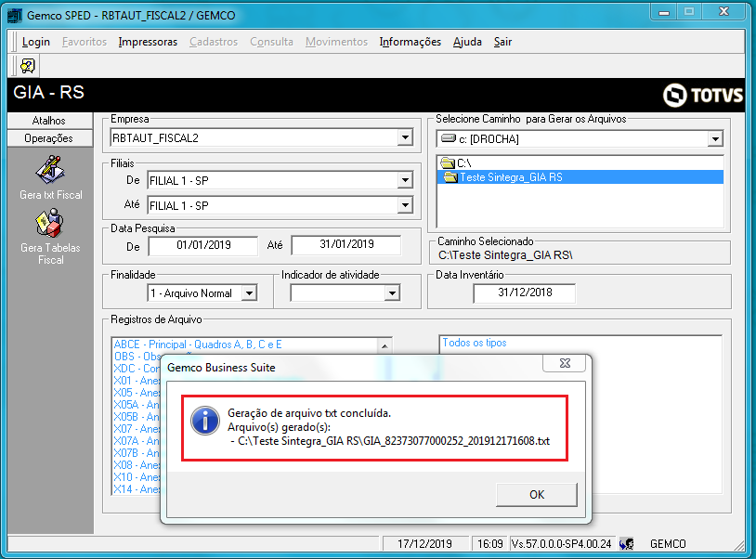Click the information icon in the dialog
756x559 pixels.
(205, 420)
